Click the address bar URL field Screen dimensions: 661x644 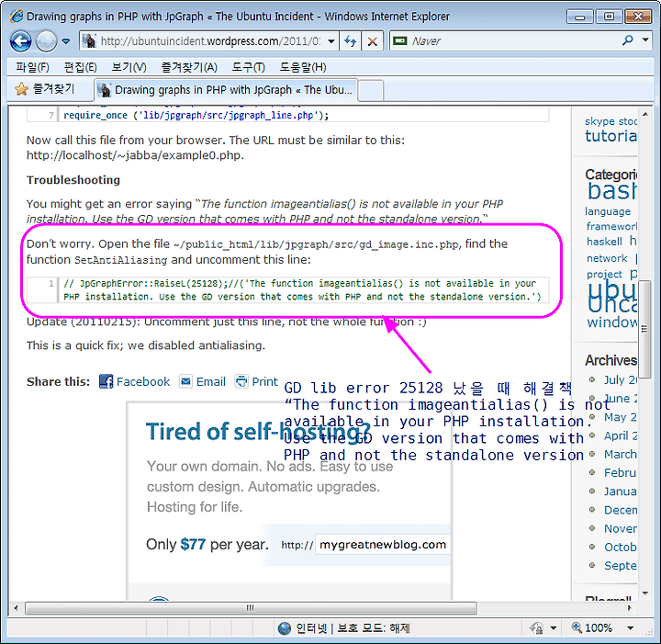[x=210, y=41]
